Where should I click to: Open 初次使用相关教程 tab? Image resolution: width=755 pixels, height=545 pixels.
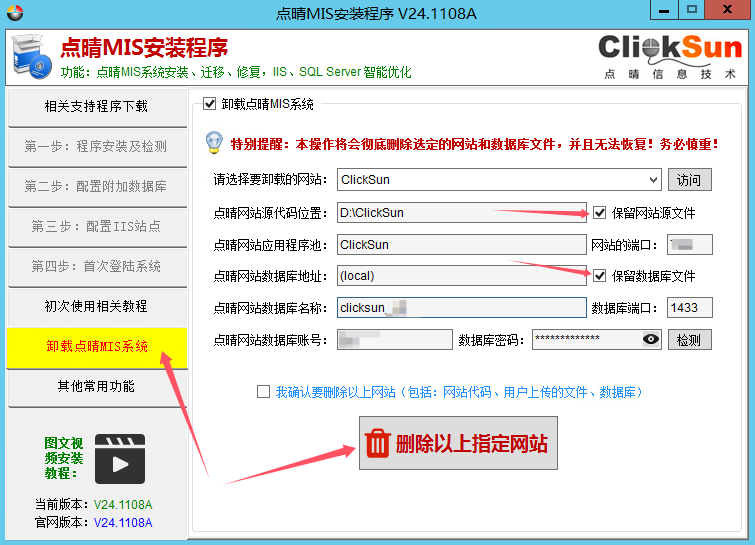[97, 306]
